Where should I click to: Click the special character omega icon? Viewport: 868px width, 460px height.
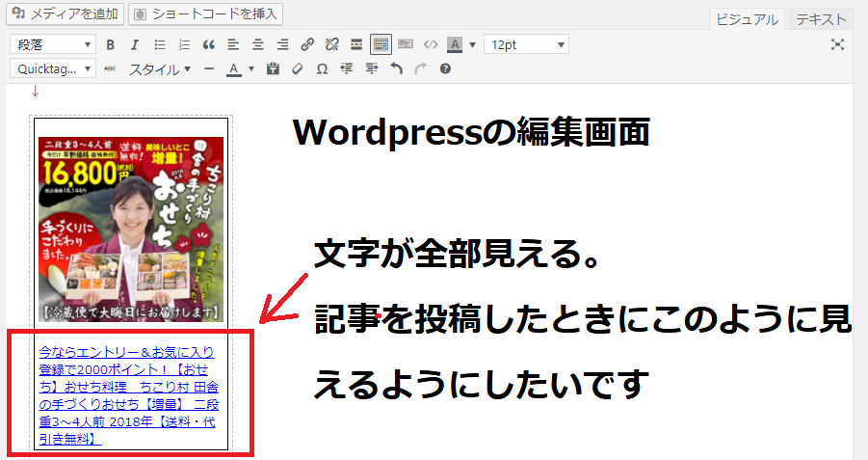pyautogui.click(x=322, y=69)
